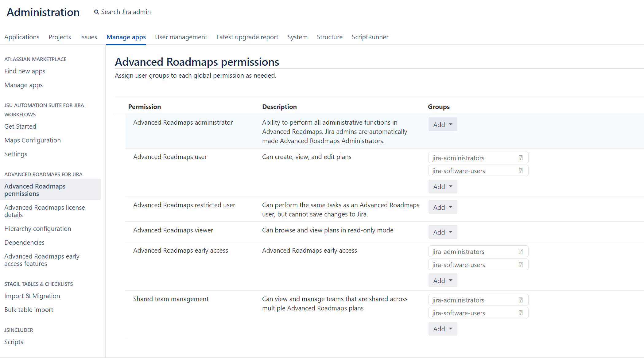Open Add dropdown under Shared team management
The height and width of the screenshot is (358, 644).
[x=442, y=329]
